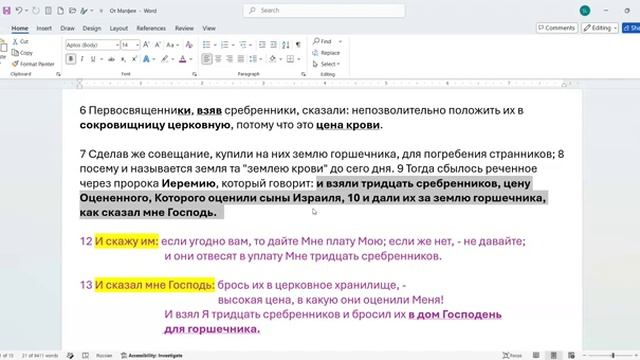Show paragraph marks and hidden symbols
This screenshot has height=360, width=640.
(298, 44)
